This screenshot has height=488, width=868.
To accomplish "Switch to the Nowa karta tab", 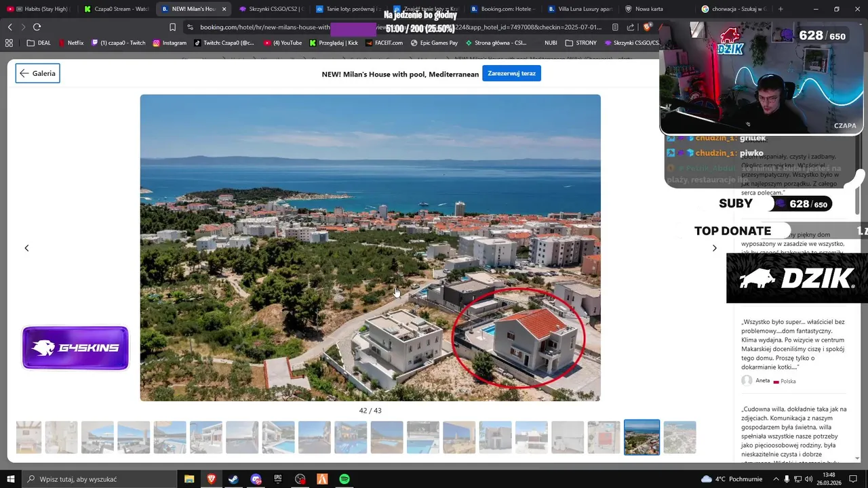I will [656, 9].
